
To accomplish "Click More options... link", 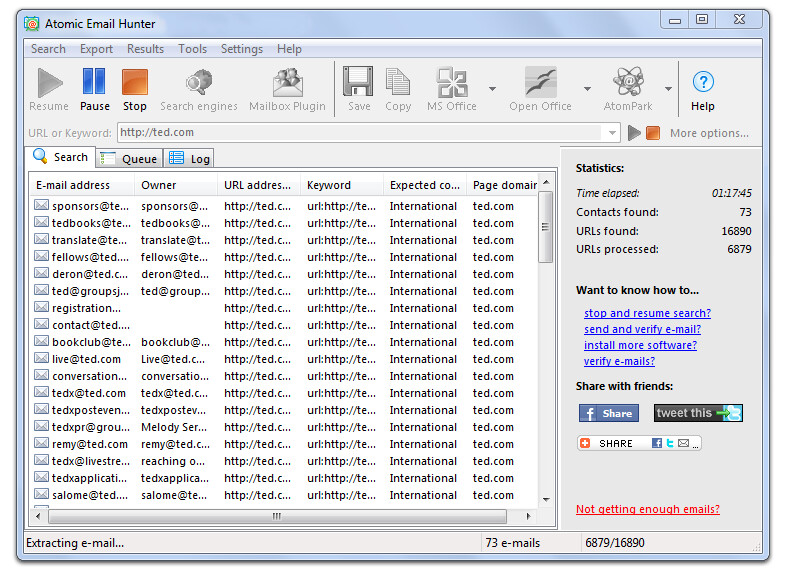I will click(x=709, y=133).
